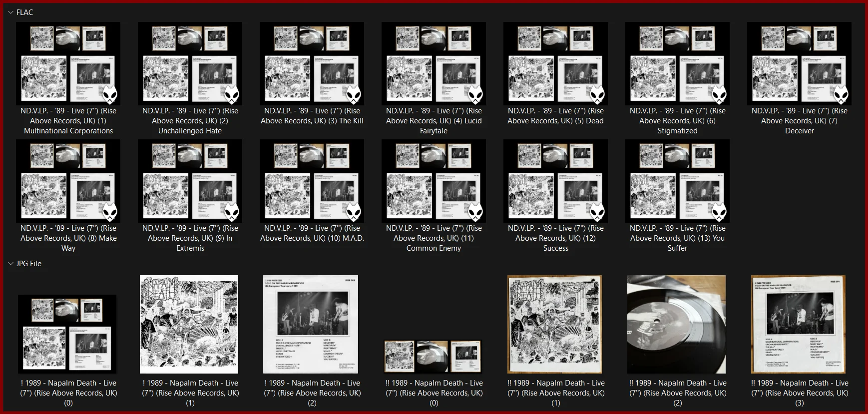
Task: Select FLAC track (5) Dead thumbnail
Action: (555, 63)
